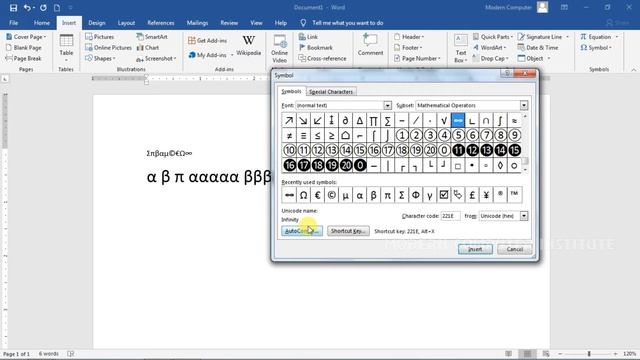Viewport: 640px width, 360px height.
Task: Switch to the References ribbon tab
Action: point(160,23)
